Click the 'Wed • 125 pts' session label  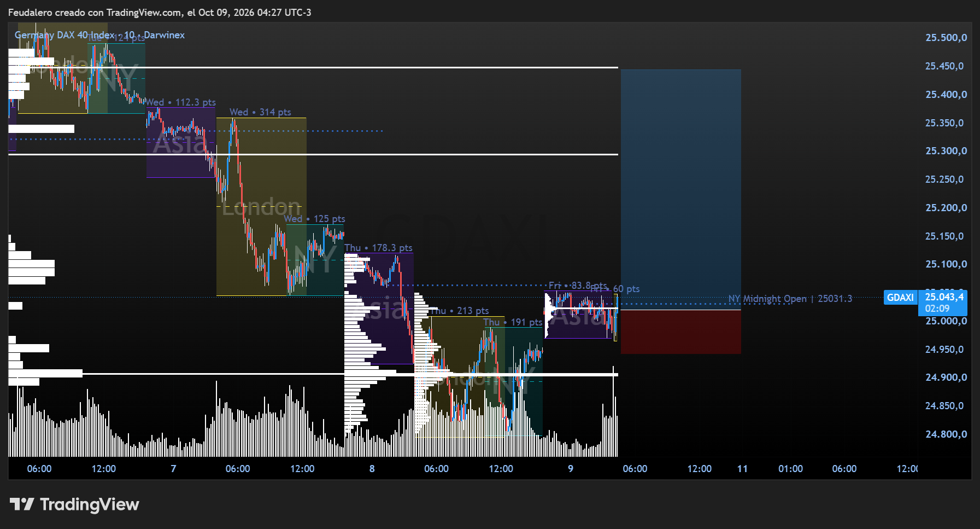coord(314,219)
